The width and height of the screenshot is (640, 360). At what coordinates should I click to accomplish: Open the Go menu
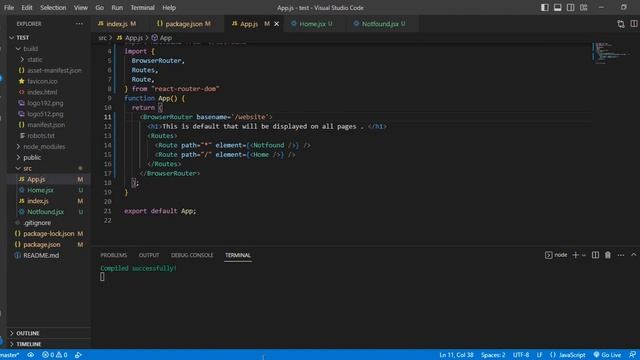click(x=100, y=8)
